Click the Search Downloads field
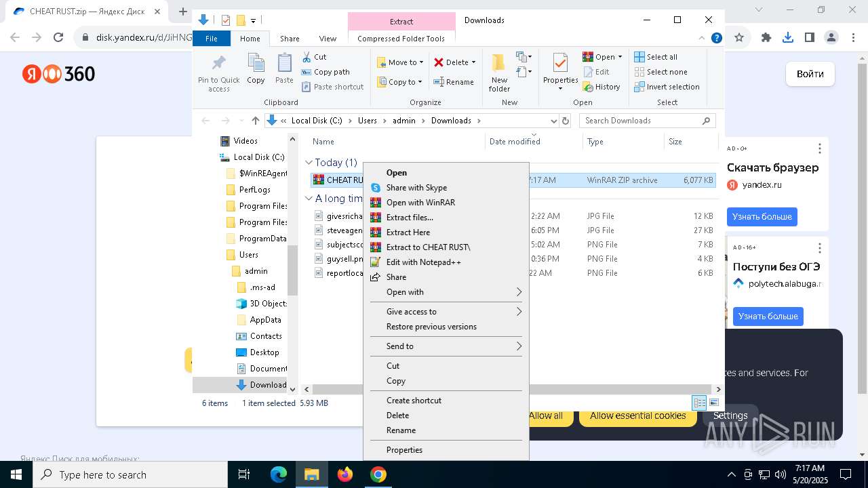Screen dimensions: 868x488 [x=647, y=121]
